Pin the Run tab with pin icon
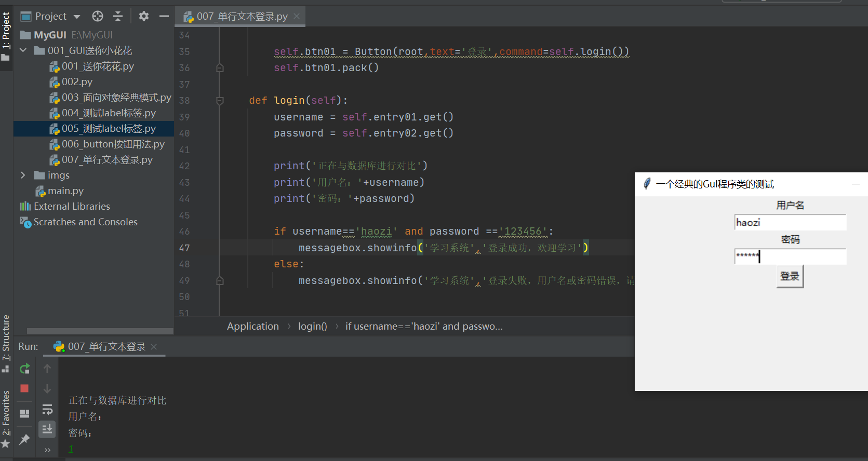This screenshot has height=461, width=868. (24, 439)
